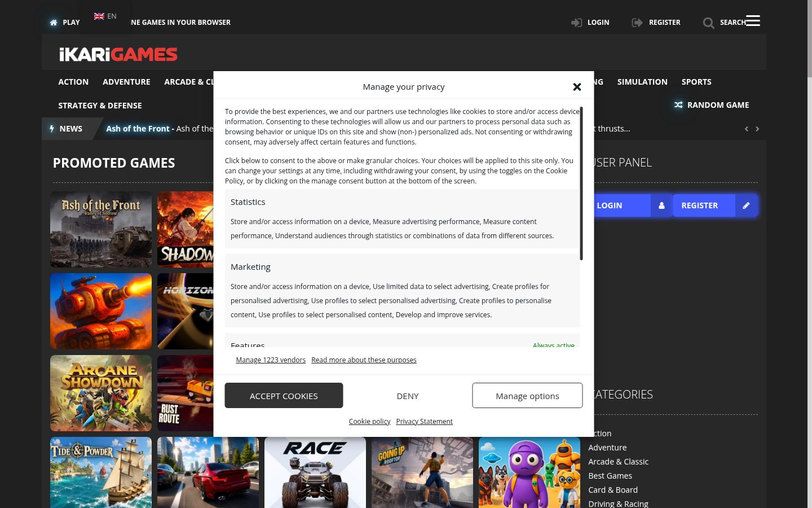Click the register arrow icon in top bar
This screenshot has width=812, height=508.
pos(637,23)
